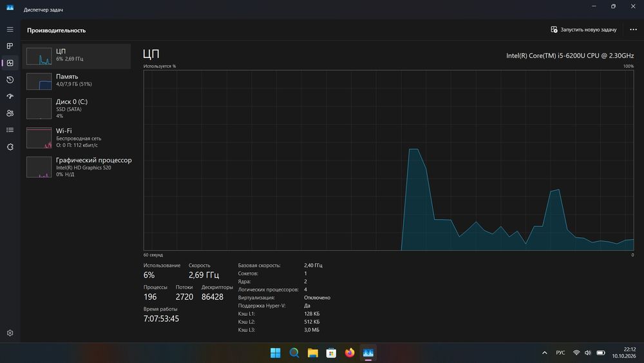The width and height of the screenshot is (644, 363).
Task: Open taskbar Search magnifier
Action: point(294,353)
